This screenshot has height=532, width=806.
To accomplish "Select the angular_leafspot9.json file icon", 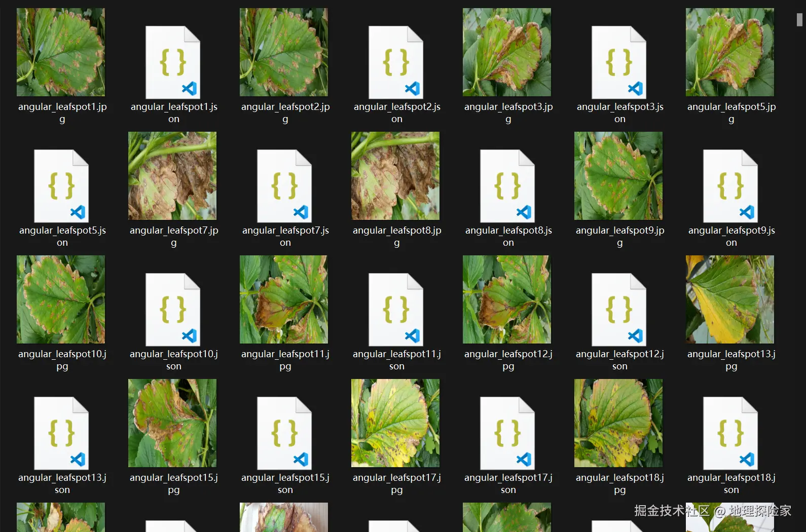I will (730, 186).
